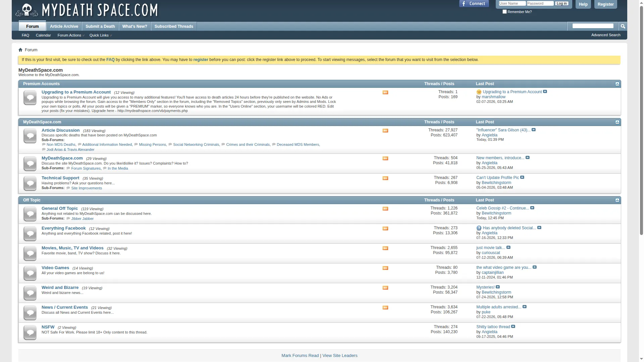
Task: Click the home icon in the breadcrumb
Action: tap(20, 50)
